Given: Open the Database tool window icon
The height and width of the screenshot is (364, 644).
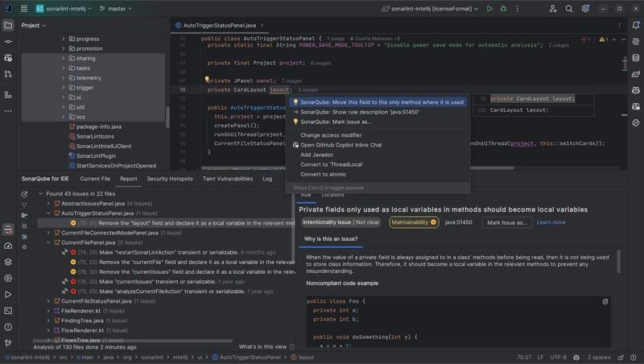Looking at the screenshot, I should (636, 57).
